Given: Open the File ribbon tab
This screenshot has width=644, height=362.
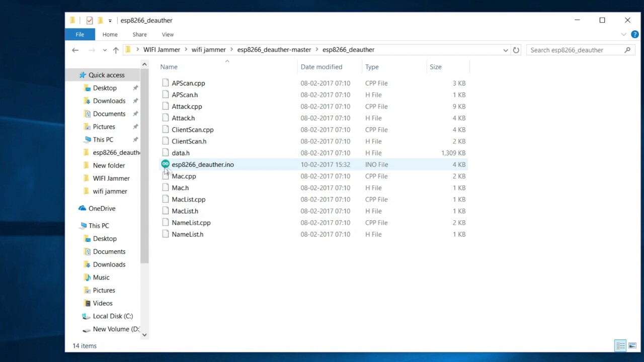Looking at the screenshot, I should 79,34.
